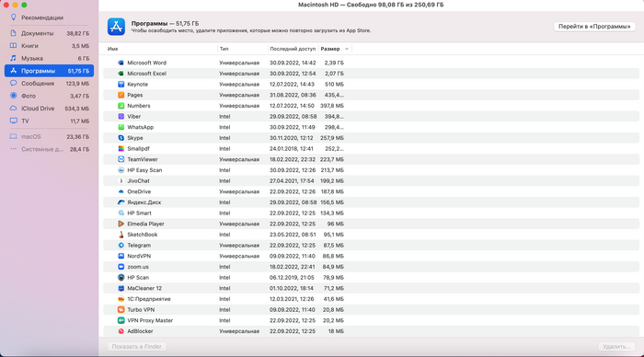644x357 pixels.
Task: Select Документы category in sidebar
Action: click(49, 33)
